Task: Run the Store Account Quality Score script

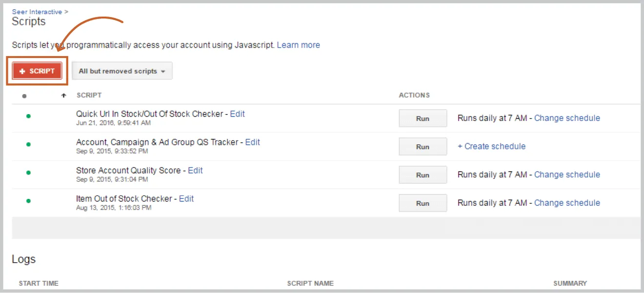Action: [x=423, y=175]
